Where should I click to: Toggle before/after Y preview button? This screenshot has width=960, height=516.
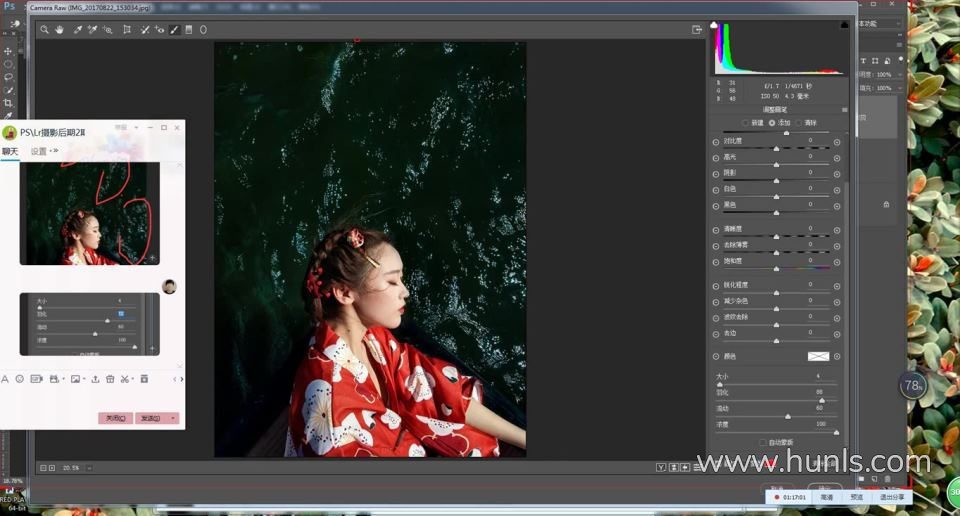[x=661, y=468]
